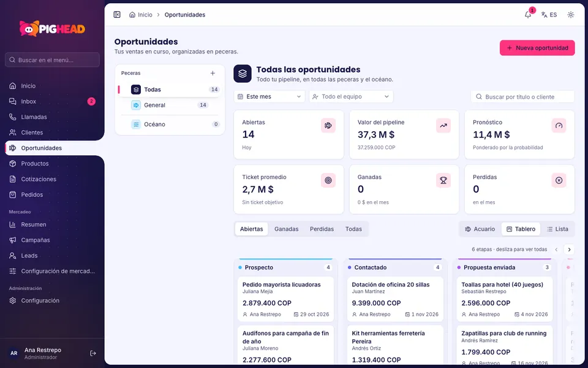Screen dimensions: 588x368
Task: Click Nueva oportunidad button
Action: (537, 48)
